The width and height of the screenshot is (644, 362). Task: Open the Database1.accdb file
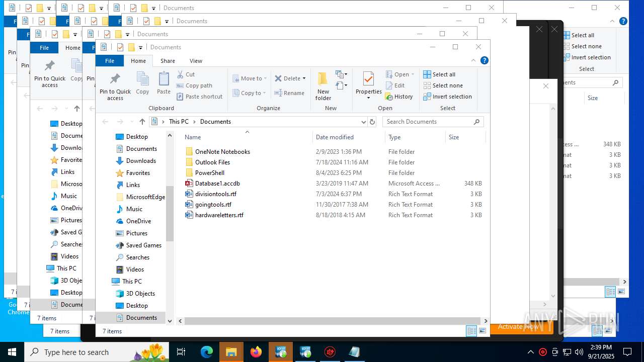click(x=217, y=184)
